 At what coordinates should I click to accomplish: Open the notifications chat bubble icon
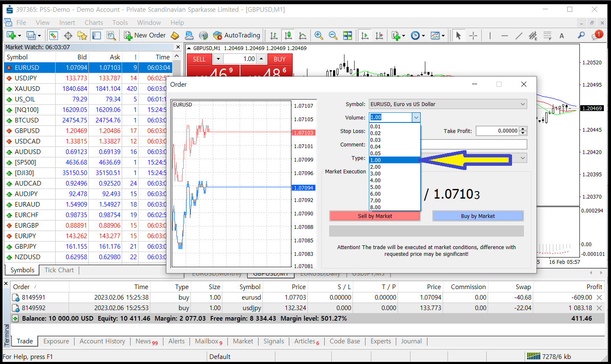597,35
